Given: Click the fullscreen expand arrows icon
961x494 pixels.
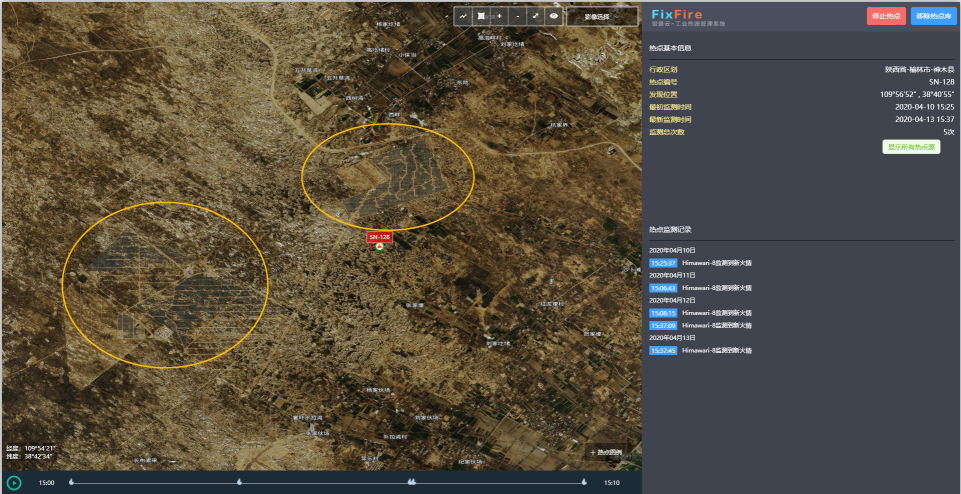Looking at the screenshot, I should (535, 16).
